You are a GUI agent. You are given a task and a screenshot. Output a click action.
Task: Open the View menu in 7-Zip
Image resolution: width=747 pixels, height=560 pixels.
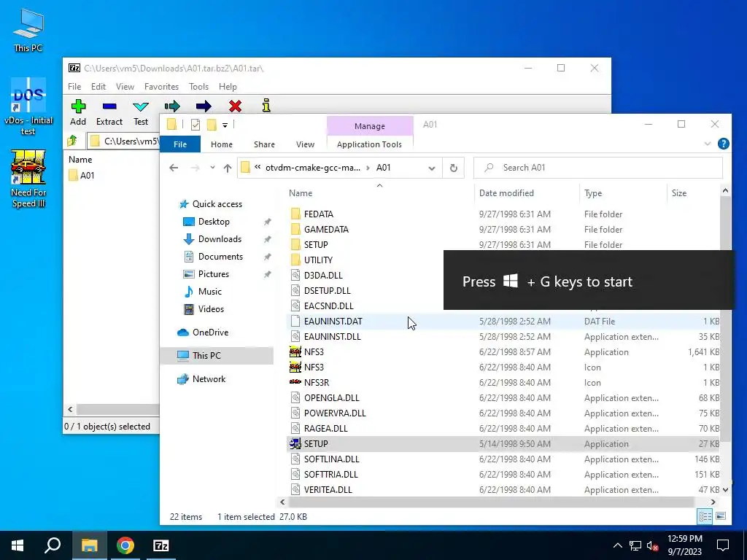125,87
